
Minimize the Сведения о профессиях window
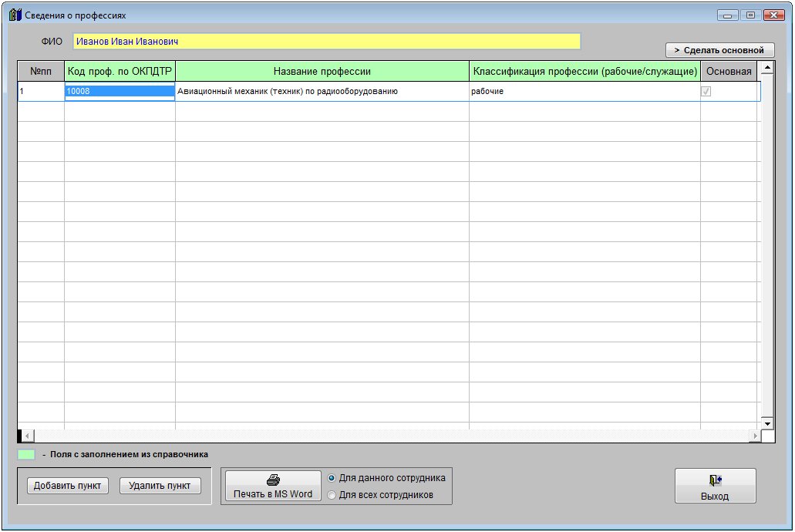728,15
